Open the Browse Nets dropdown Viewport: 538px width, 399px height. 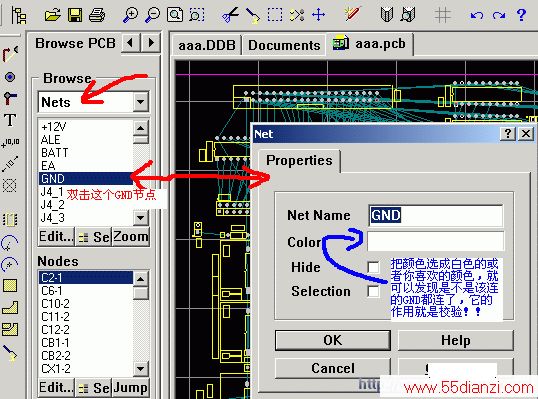click(141, 102)
